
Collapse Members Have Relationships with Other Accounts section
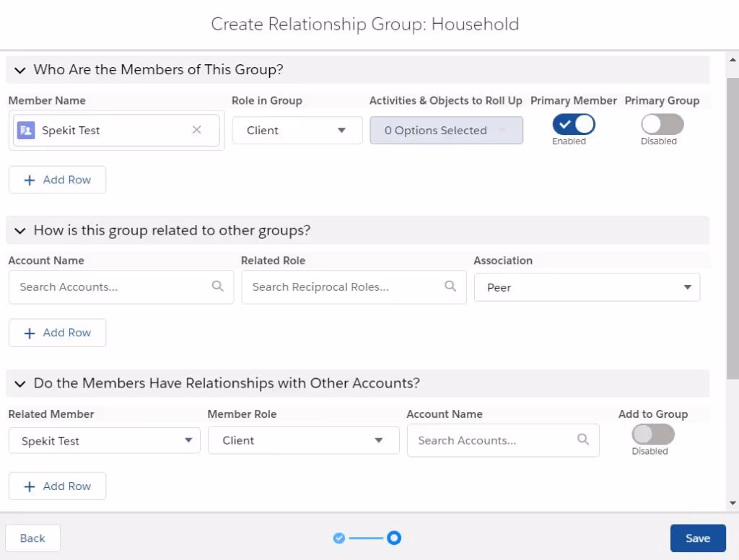click(x=19, y=384)
